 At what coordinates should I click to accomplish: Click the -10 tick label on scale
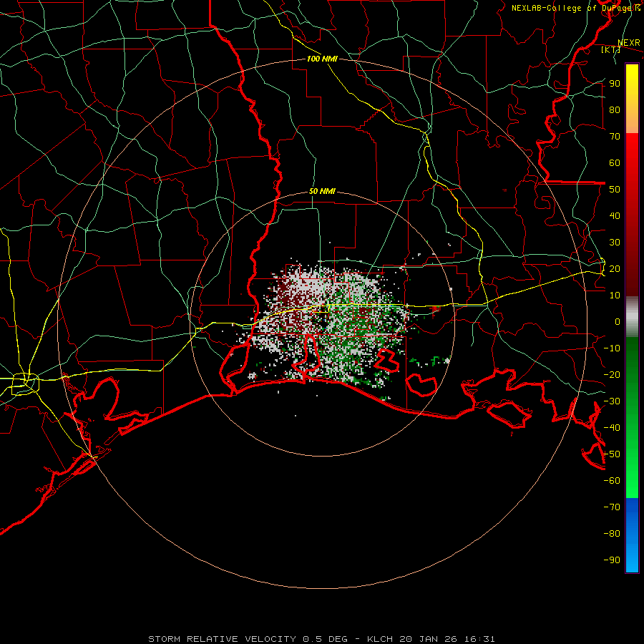pyautogui.click(x=612, y=348)
